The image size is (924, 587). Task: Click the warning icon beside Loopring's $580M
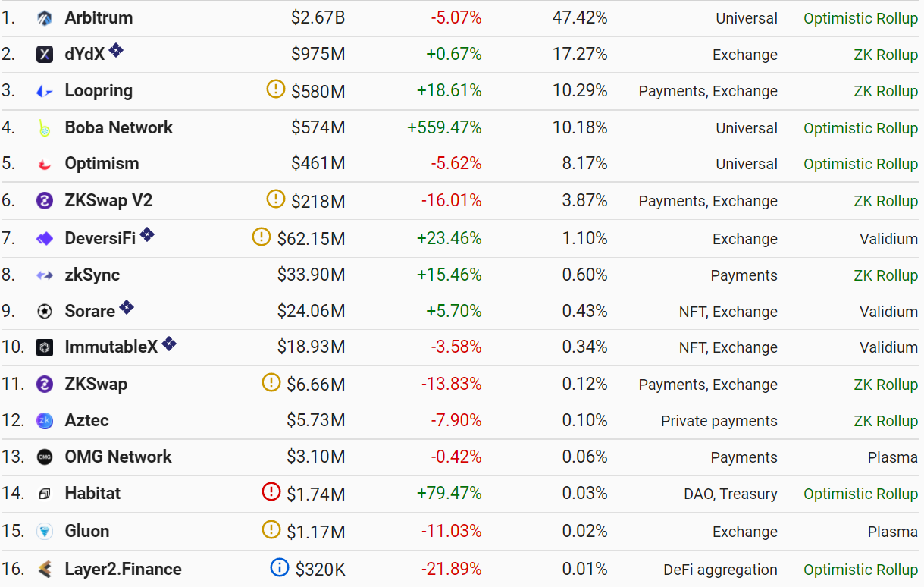[276, 89]
